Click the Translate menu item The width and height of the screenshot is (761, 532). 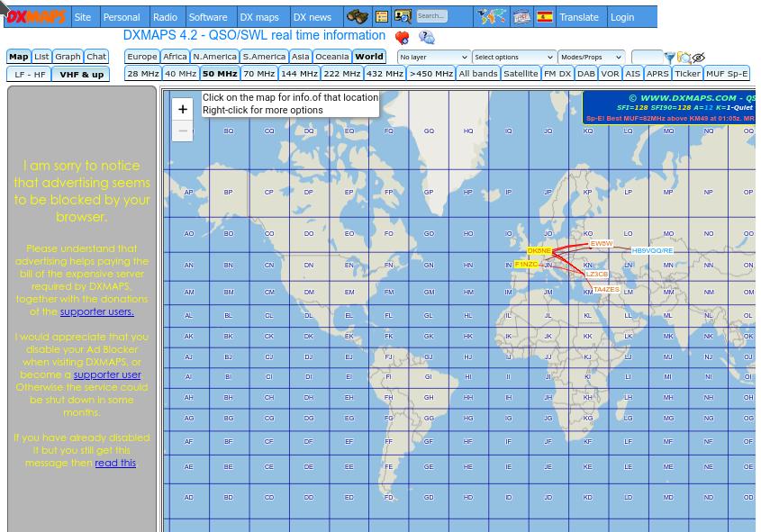579,17
